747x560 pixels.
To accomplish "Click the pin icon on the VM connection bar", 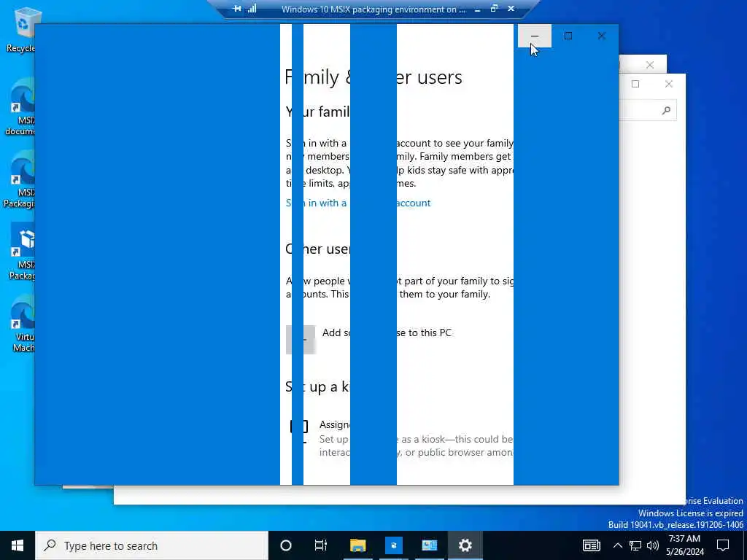I will click(x=237, y=9).
